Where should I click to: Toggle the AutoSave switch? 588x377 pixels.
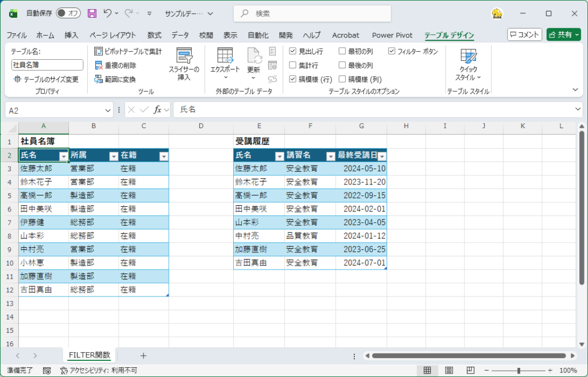tap(68, 13)
